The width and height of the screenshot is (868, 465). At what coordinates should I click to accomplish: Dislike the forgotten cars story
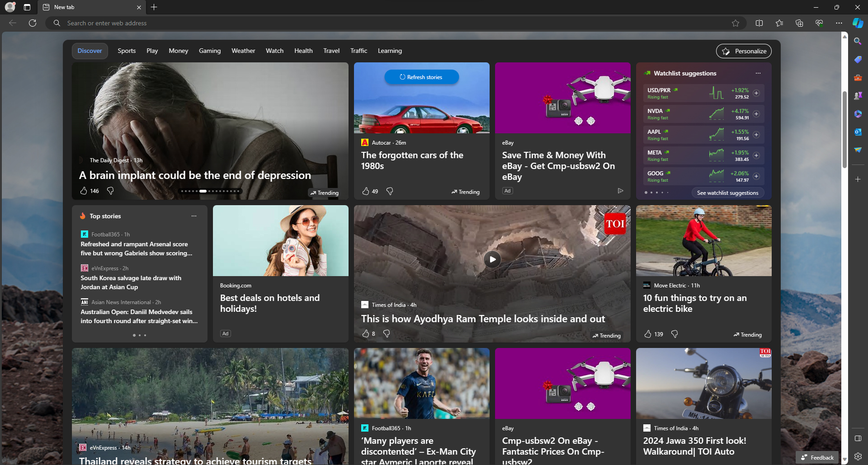tap(390, 191)
